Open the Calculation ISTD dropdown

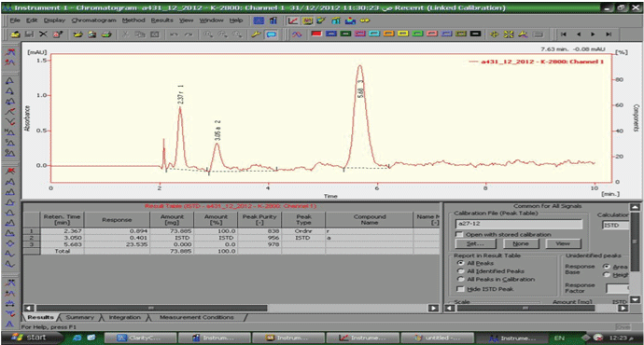pyautogui.click(x=615, y=225)
